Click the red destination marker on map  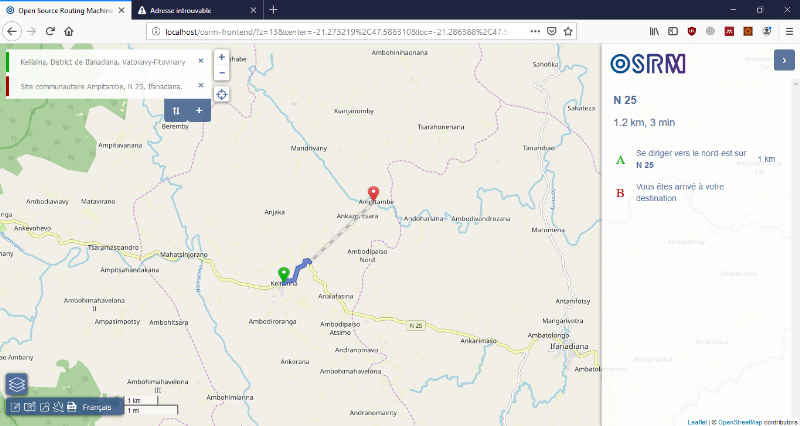(x=374, y=193)
